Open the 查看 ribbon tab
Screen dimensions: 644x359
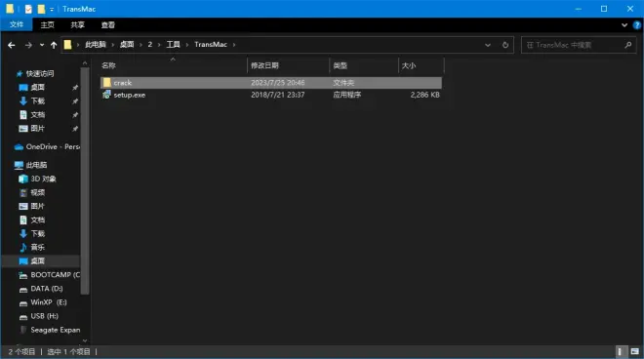tap(108, 25)
